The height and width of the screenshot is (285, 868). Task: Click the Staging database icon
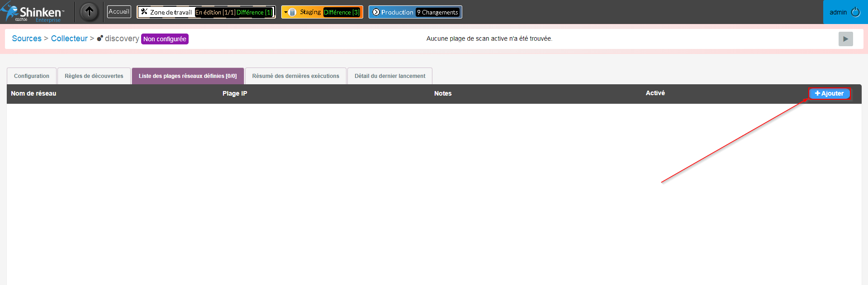click(x=293, y=12)
